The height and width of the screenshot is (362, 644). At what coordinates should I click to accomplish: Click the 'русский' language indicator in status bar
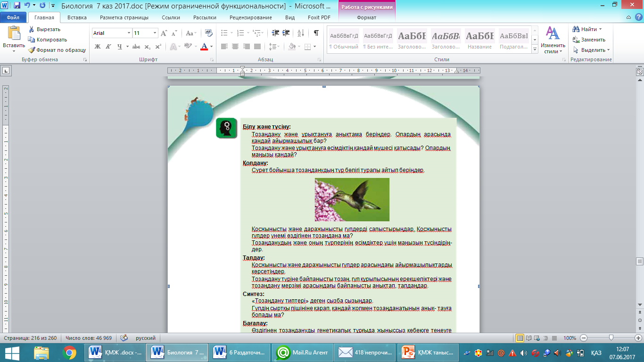point(146,338)
